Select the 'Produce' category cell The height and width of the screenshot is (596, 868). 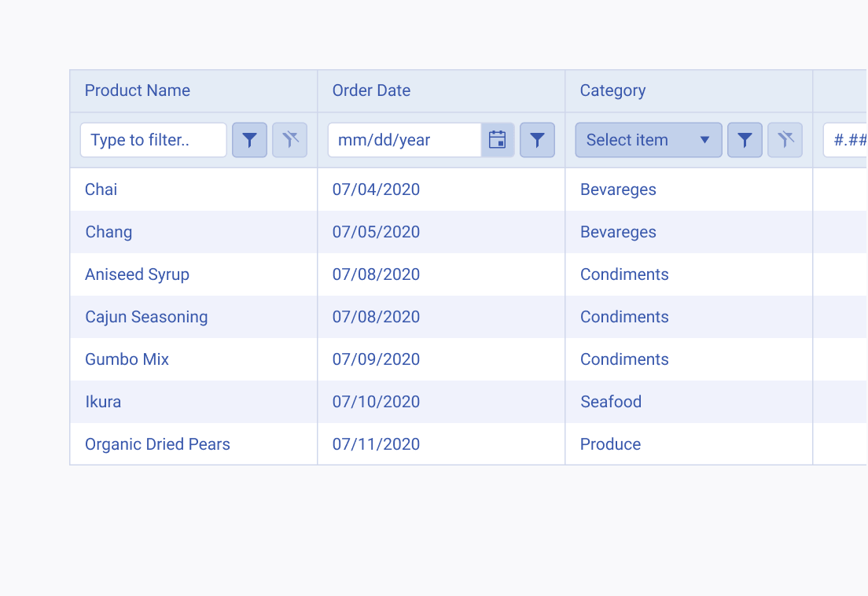click(x=689, y=444)
